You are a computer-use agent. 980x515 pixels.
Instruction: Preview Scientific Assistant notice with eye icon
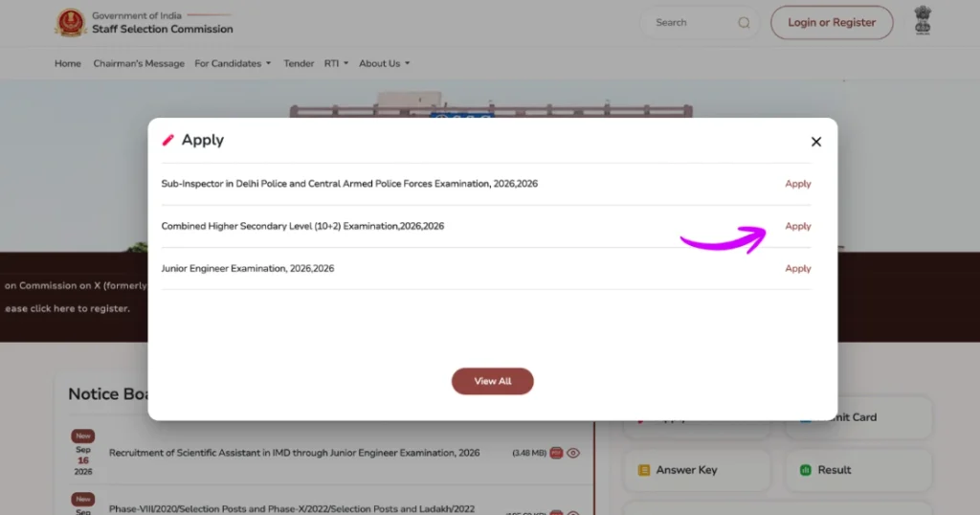click(573, 453)
